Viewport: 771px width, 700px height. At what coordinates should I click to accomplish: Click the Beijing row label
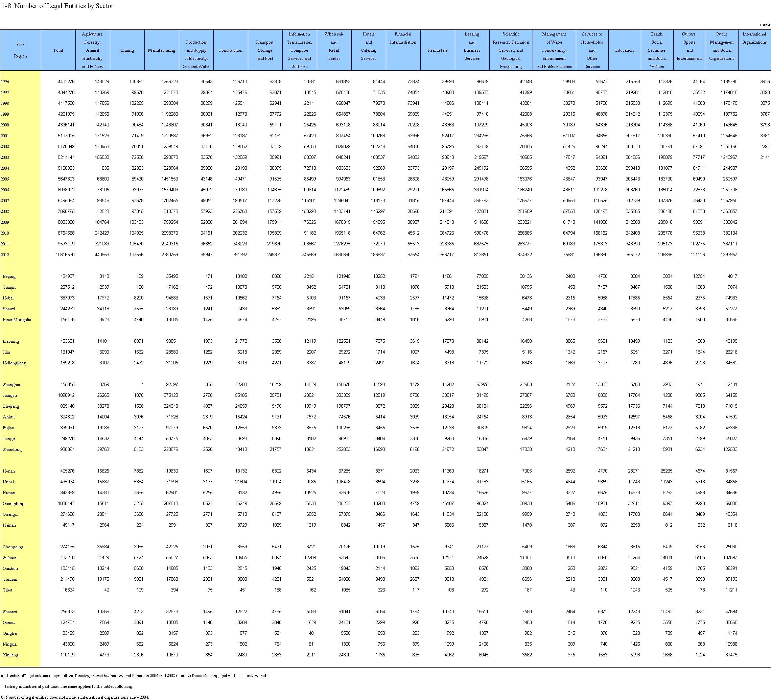(9, 276)
